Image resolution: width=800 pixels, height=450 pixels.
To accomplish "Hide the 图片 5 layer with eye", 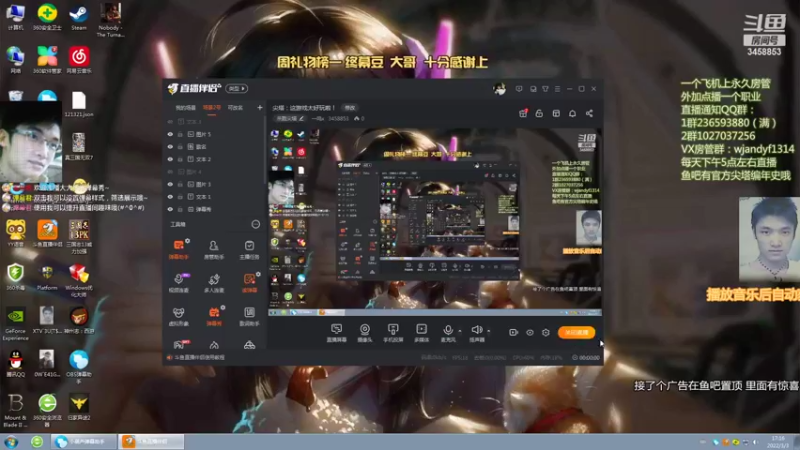I will (170, 134).
